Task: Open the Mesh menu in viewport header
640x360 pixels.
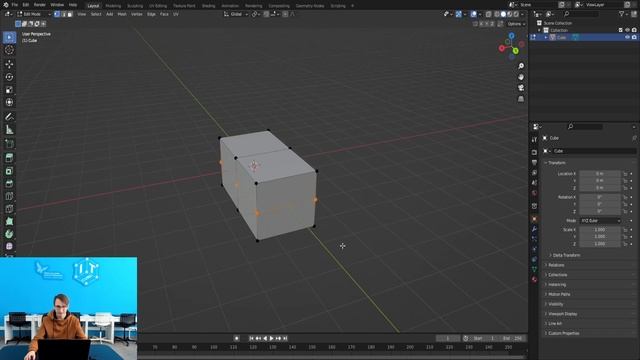Action: click(x=122, y=14)
